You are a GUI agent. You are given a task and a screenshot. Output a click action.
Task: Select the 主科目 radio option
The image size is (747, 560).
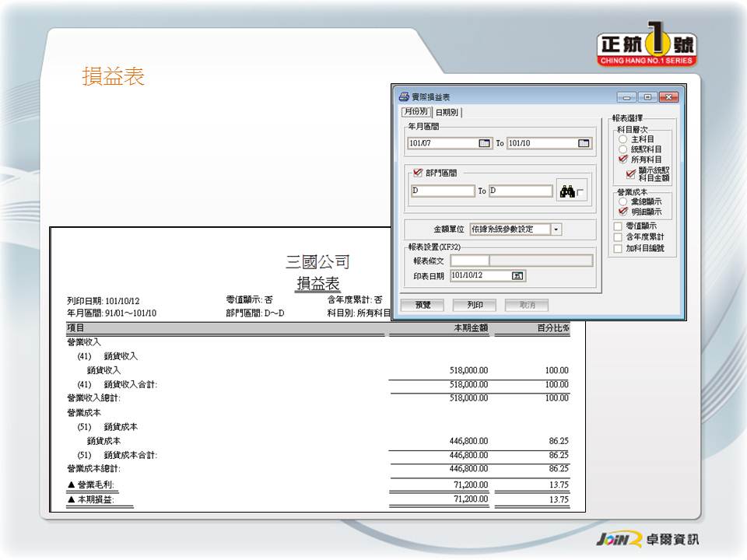tap(622, 138)
